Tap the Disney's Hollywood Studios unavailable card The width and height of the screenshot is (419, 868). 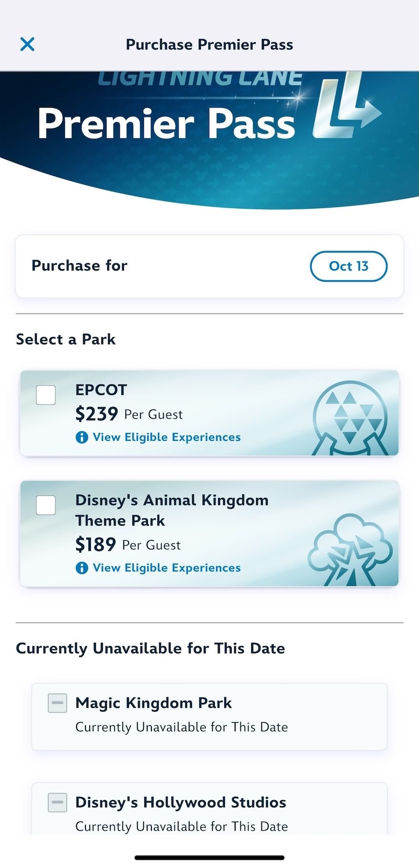pyautogui.click(x=209, y=813)
